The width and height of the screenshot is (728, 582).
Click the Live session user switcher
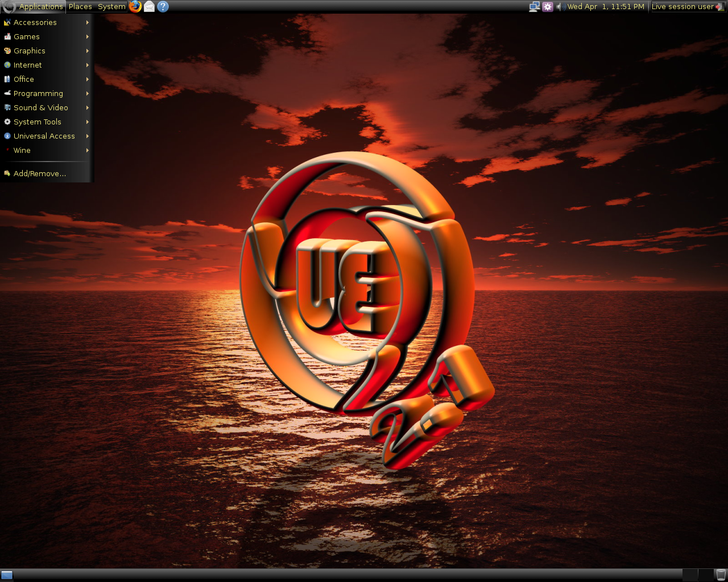tap(688, 6)
